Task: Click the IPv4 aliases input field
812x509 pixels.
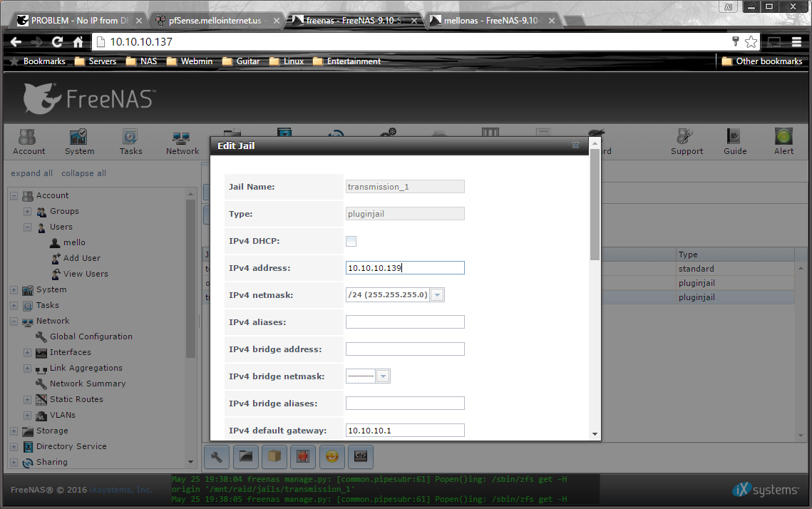Action: 405,322
